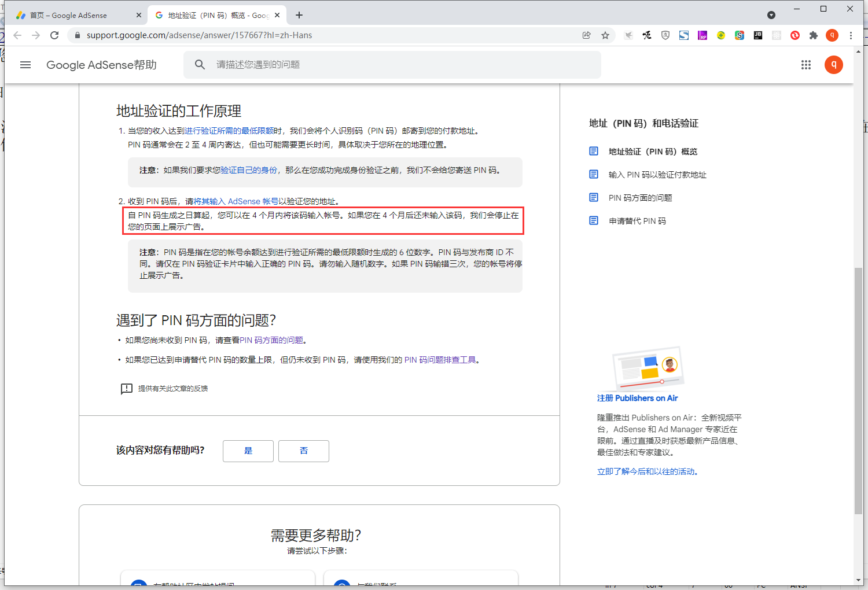Viewport: 868px width, 590px height.
Task: Open a new browser tab
Action: click(x=299, y=15)
